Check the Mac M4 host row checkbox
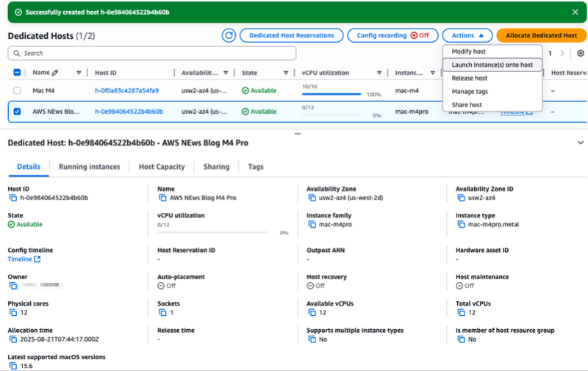Screen dimensions: 588x371 pos(17,90)
